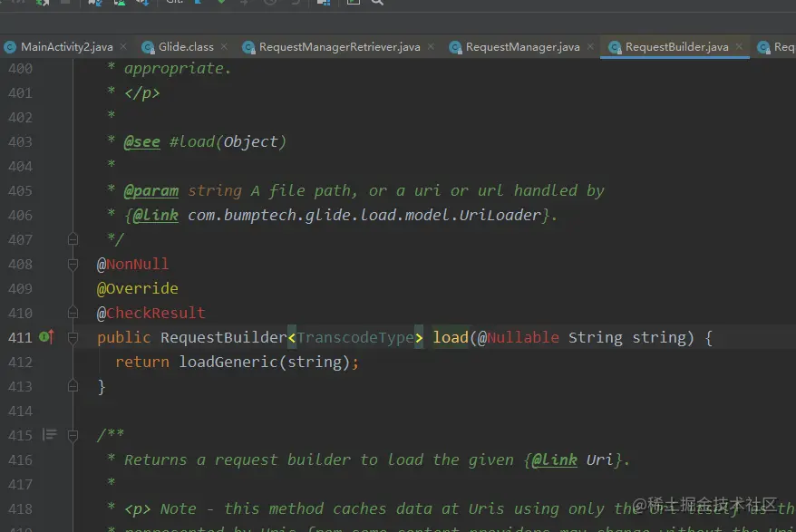Click line number 414 in the gutter
Viewport: 796px width, 532px height.
pyautogui.click(x=20, y=411)
